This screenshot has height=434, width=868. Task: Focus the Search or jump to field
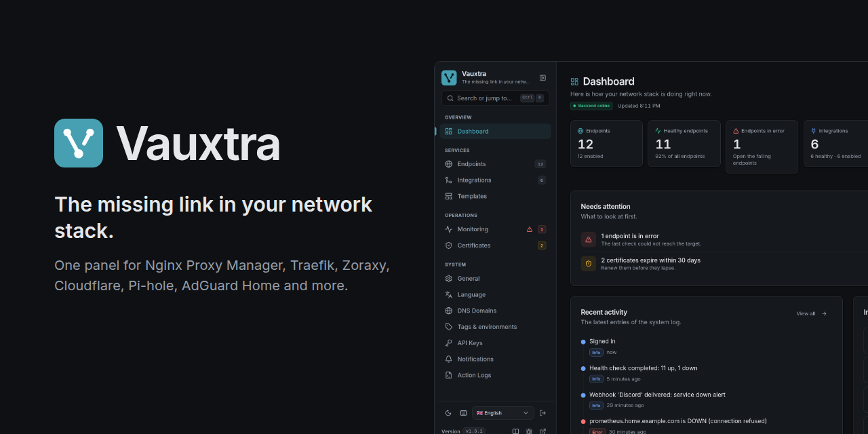tap(495, 98)
